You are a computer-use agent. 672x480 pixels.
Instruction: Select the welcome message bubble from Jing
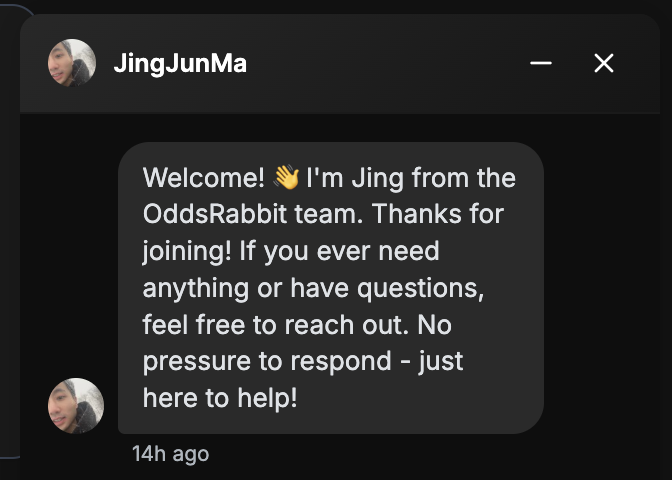point(330,288)
